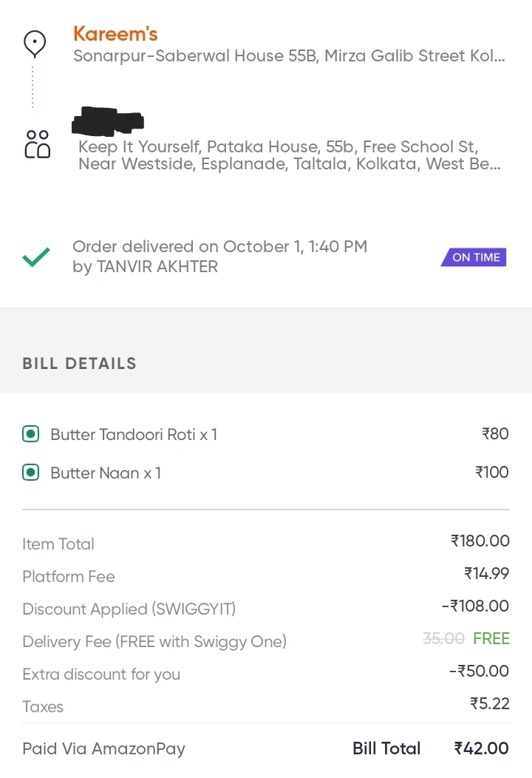532x778 pixels.
Task: Switch to the Bill Details section header
Action: click(79, 363)
